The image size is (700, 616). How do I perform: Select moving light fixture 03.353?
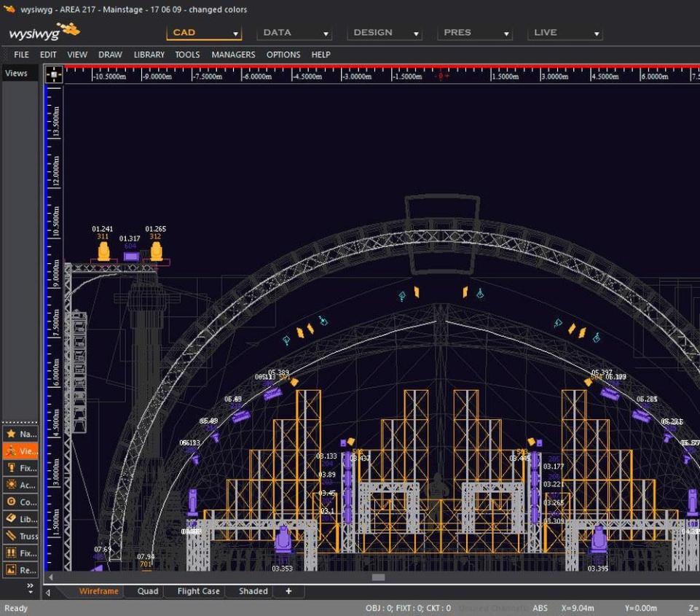[x=283, y=541]
